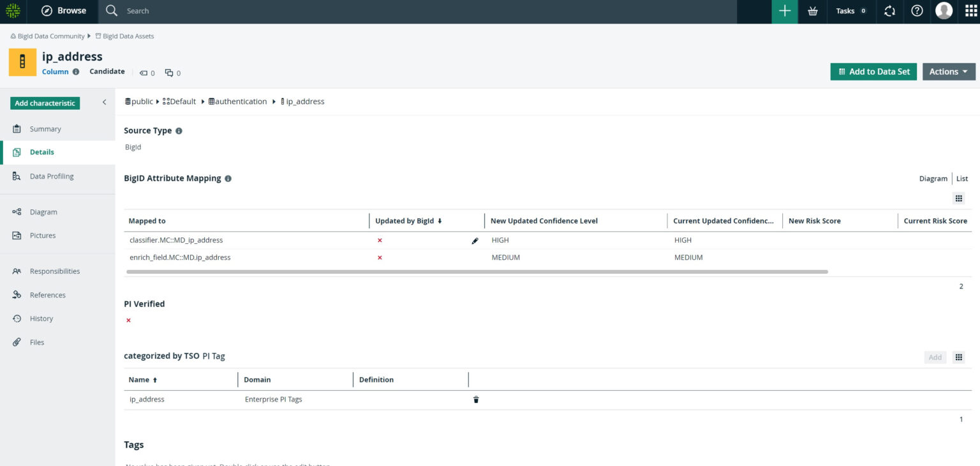Viewport: 980px width, 466px height.
Task: Open column picker for Attribute Mapping table
Action: [x=958, y=199]
